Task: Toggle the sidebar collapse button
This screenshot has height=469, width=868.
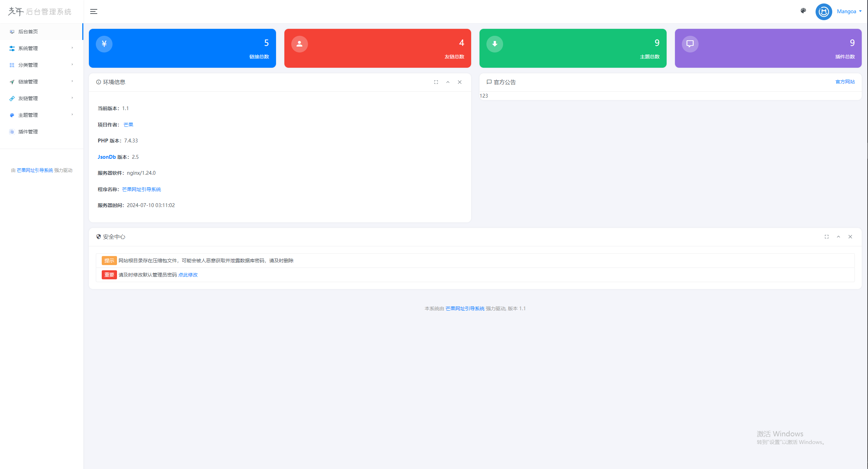Action: point(93,11)
